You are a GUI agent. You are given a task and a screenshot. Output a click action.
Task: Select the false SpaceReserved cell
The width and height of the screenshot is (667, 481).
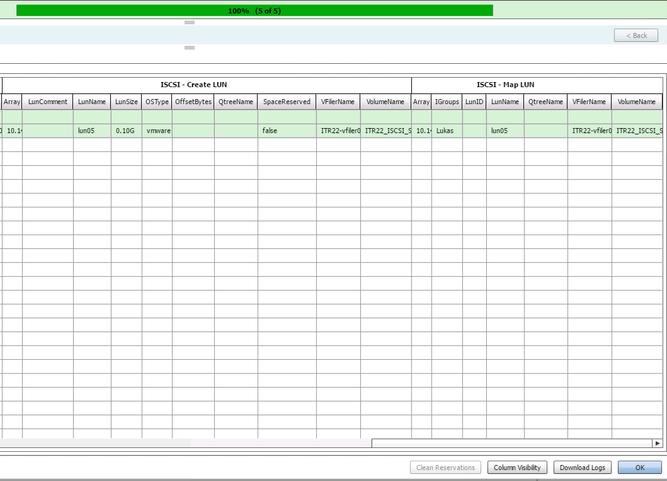(x=287, y=131)
